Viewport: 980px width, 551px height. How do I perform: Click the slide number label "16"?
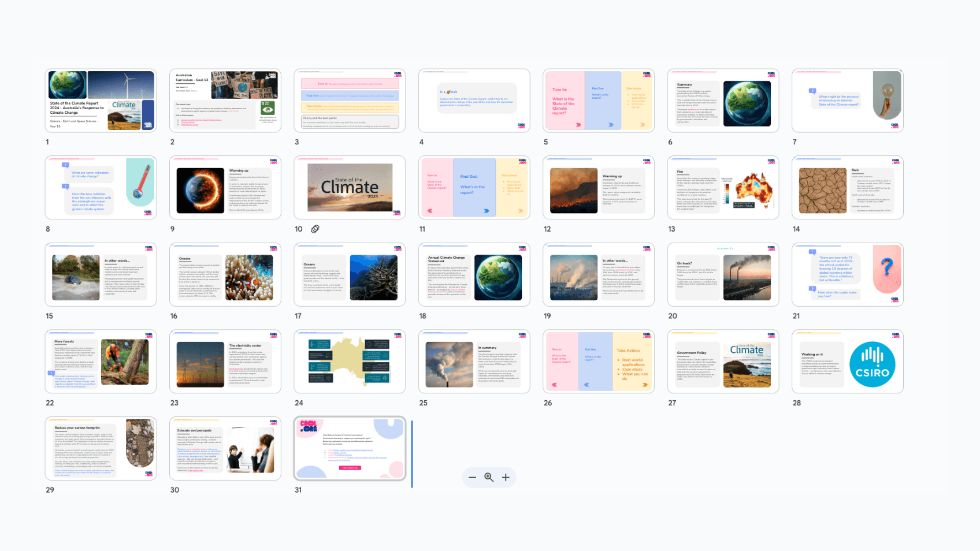coord(174,316)
